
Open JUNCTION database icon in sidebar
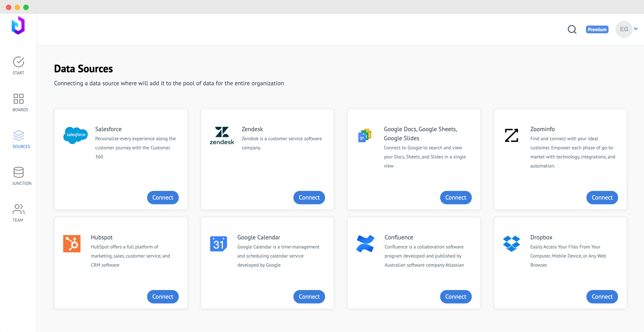(18, 172)
